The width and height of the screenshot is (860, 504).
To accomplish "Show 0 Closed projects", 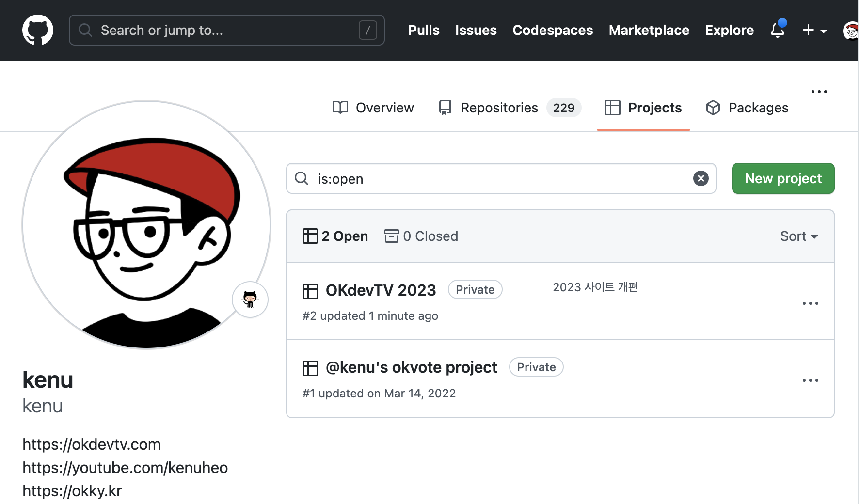I will click(x=421, y=236).
